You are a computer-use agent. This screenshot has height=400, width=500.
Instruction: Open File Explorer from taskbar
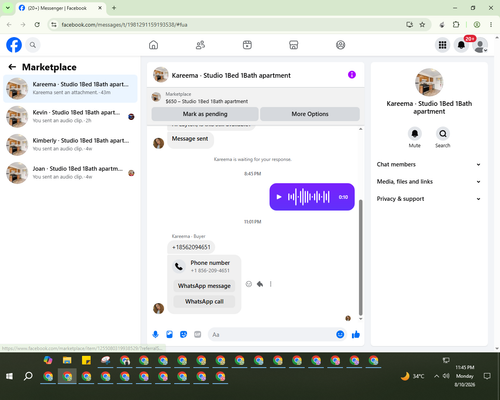point(67,360)
